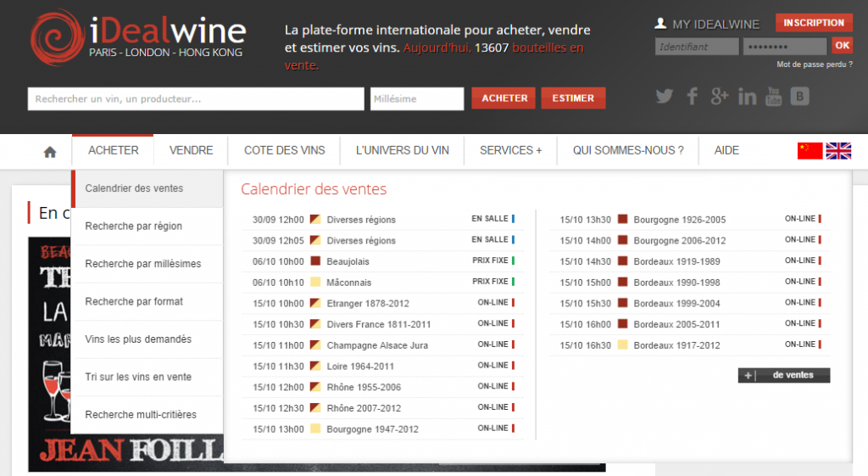
Task: Select Recherche par région submenu item
Action: point(147,226)
